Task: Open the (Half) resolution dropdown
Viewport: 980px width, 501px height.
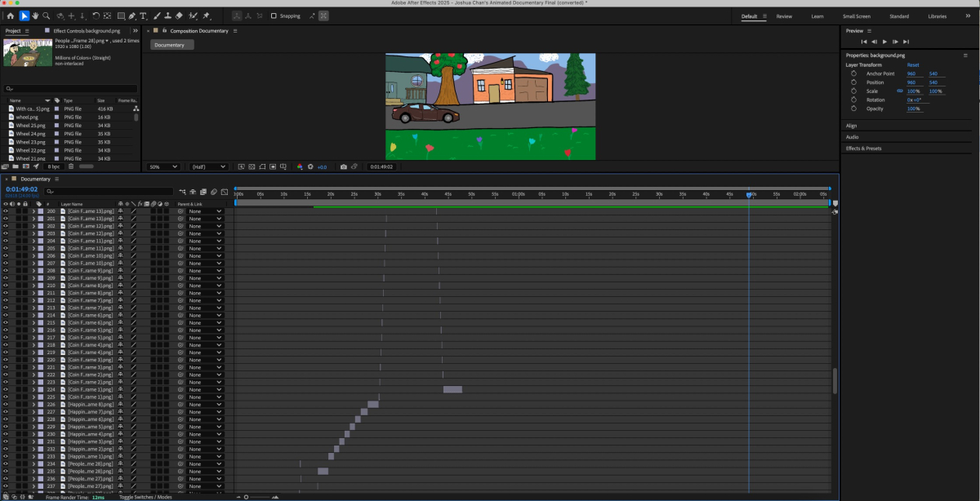Action: (208, 166)
